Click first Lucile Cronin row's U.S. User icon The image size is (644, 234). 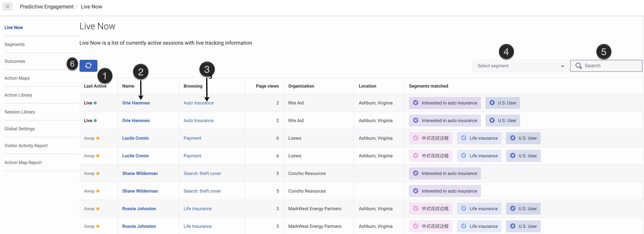(x=512, y=138)
